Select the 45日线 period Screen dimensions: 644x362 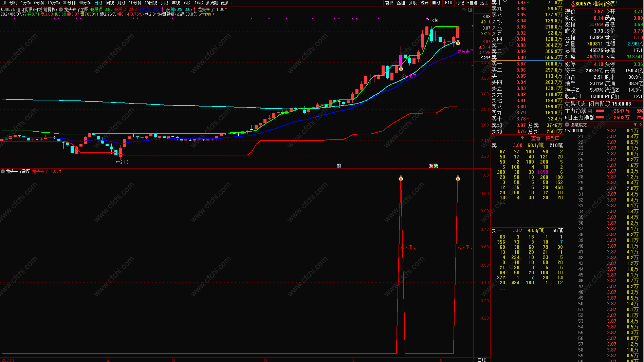(151, 3)
